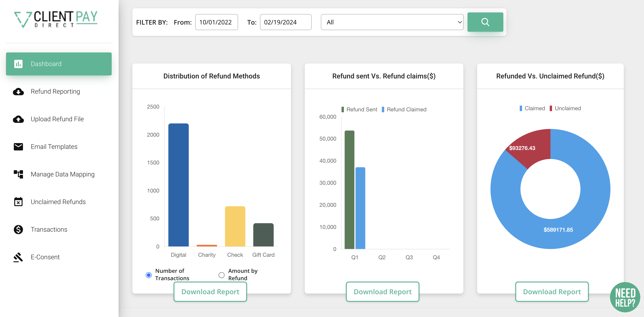Click the Dashboard bar chart icon

[18, 64]
